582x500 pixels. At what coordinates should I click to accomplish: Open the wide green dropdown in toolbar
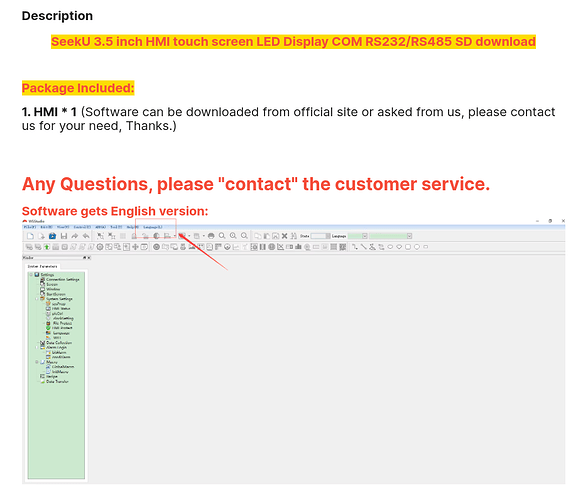click(391, 236)
